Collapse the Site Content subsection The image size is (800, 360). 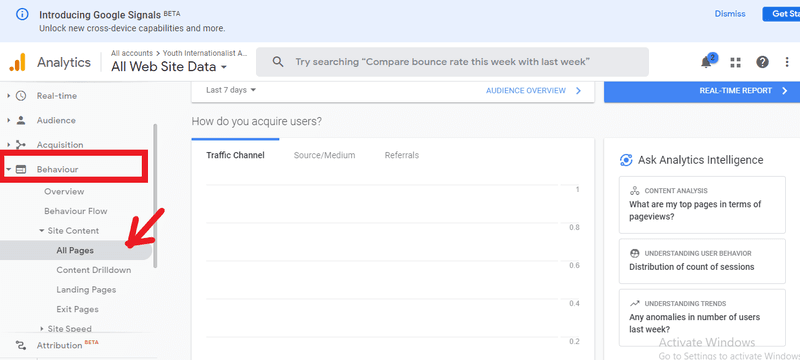point(42,231)
